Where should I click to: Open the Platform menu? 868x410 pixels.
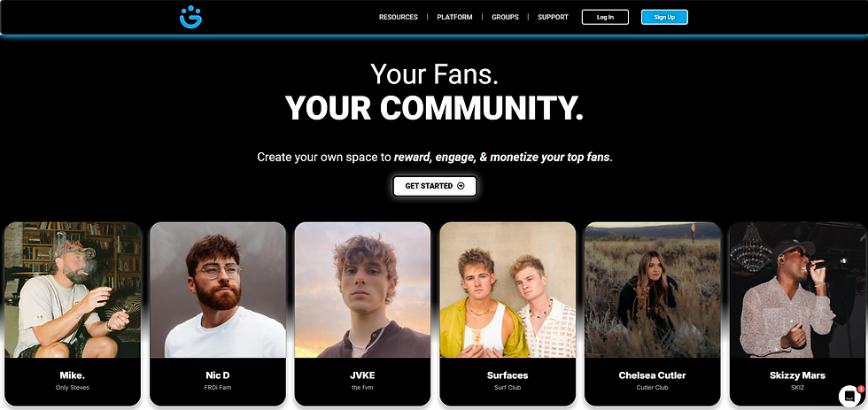pos(454,17)
